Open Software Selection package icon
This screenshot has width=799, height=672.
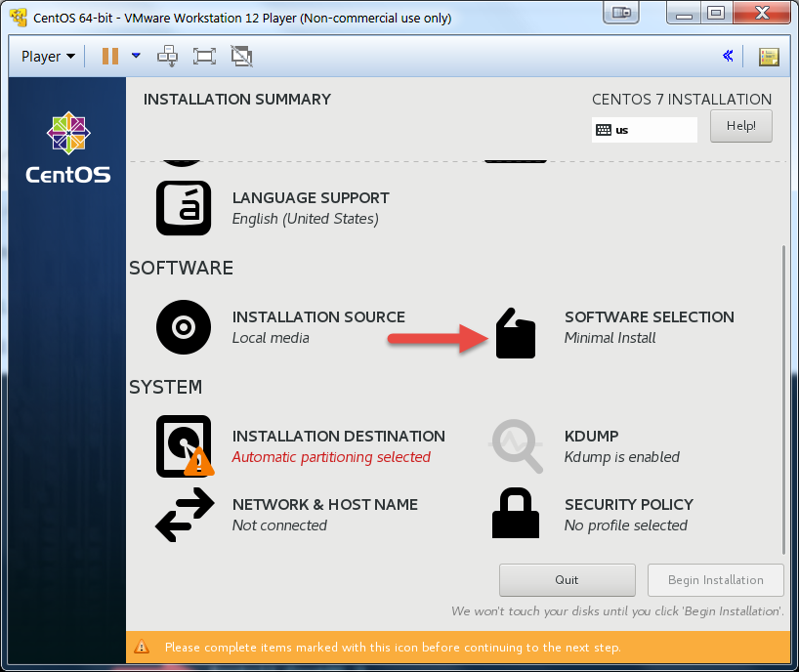(x=516, y=333)
